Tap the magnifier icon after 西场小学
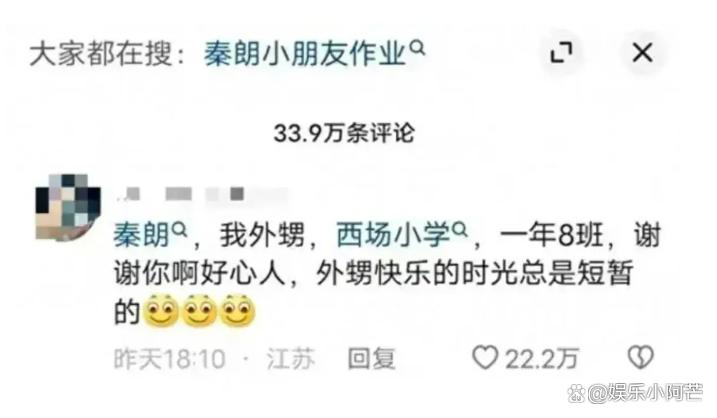 [460, 229]
